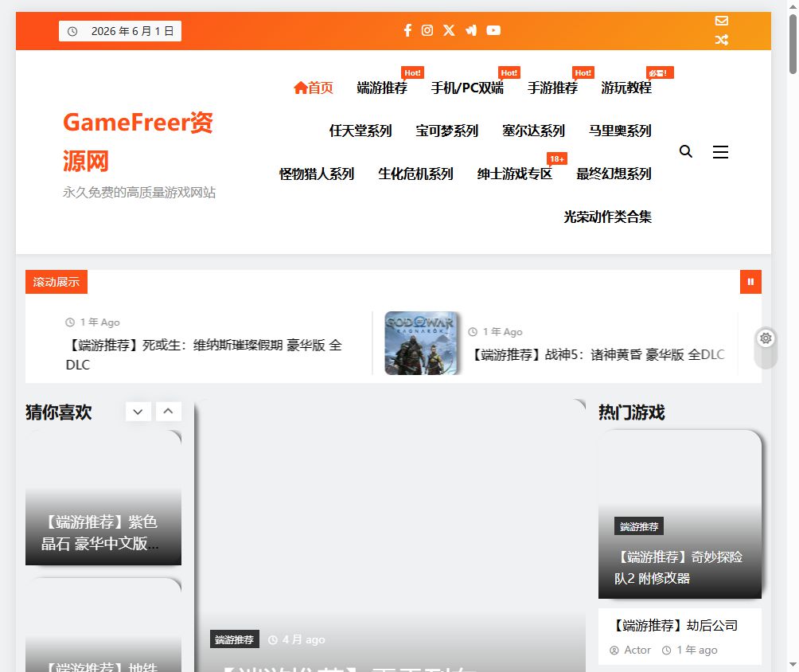Open the X (Twitter) social icon
Screen dimensions: 799x672
click(x=449, y=30)
